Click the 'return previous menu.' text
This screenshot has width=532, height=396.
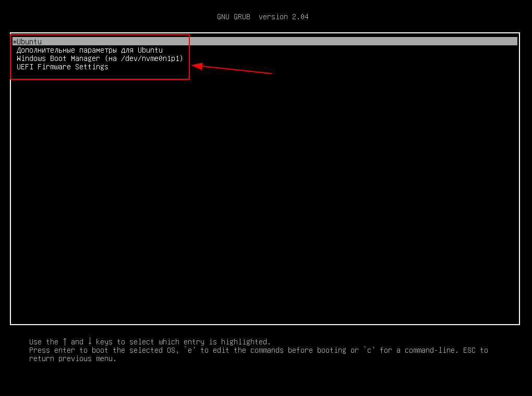(x=72, y=358)
